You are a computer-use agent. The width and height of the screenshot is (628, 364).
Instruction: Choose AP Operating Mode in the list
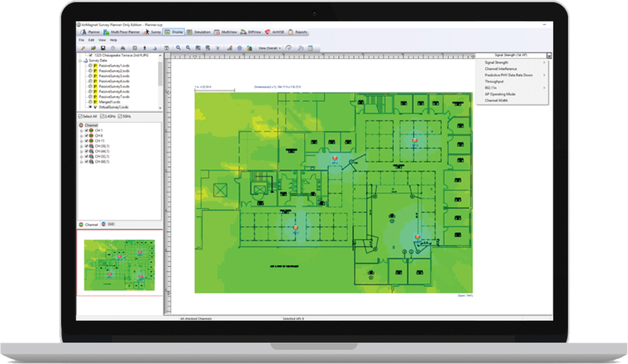(512, 94)
